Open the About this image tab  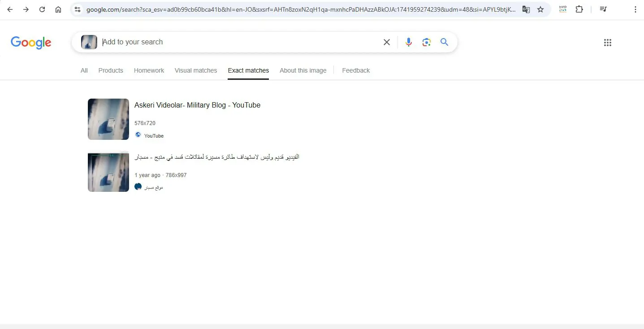[x=303, y=70]
